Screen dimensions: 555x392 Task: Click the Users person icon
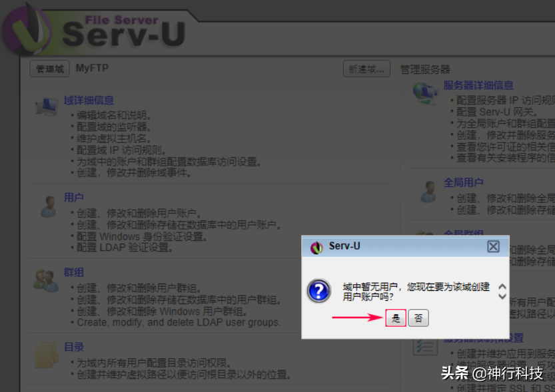pyautogui.click(x=49, y=206)
